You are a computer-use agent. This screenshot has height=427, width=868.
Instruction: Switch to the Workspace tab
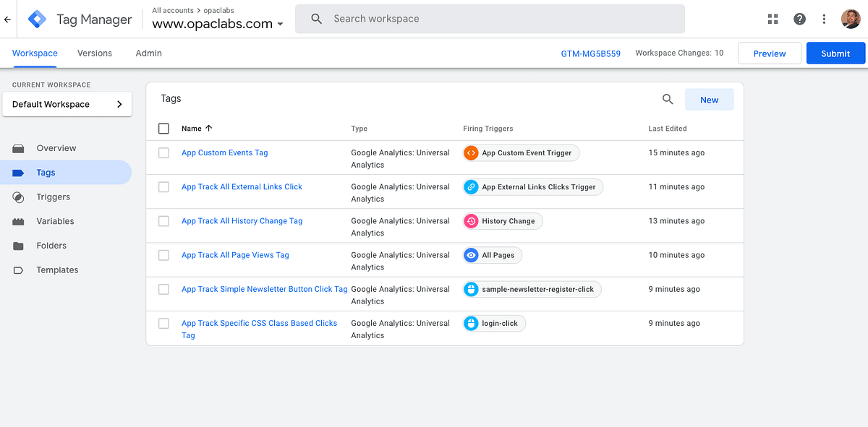[35, 53]
